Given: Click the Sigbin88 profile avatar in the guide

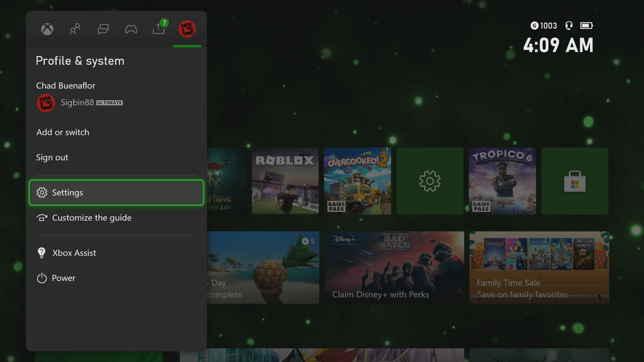Looking at the screenshot, I should click(46, 103).
